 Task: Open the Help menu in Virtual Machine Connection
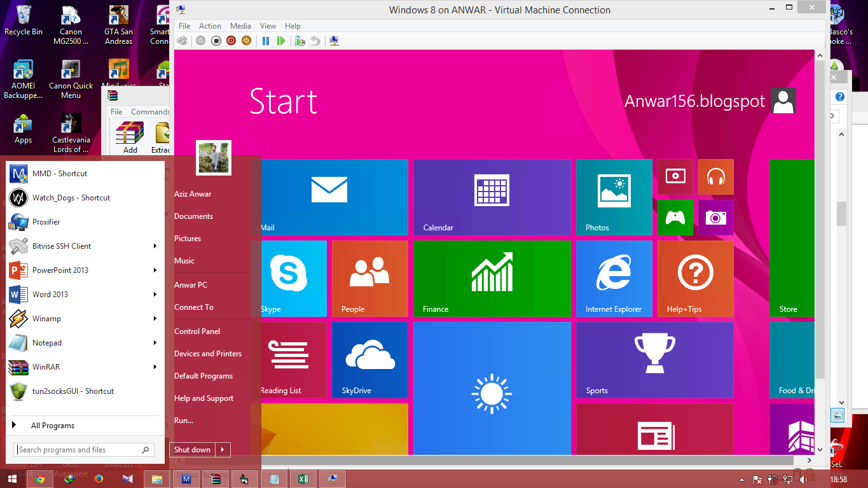(x=293, y=26)
